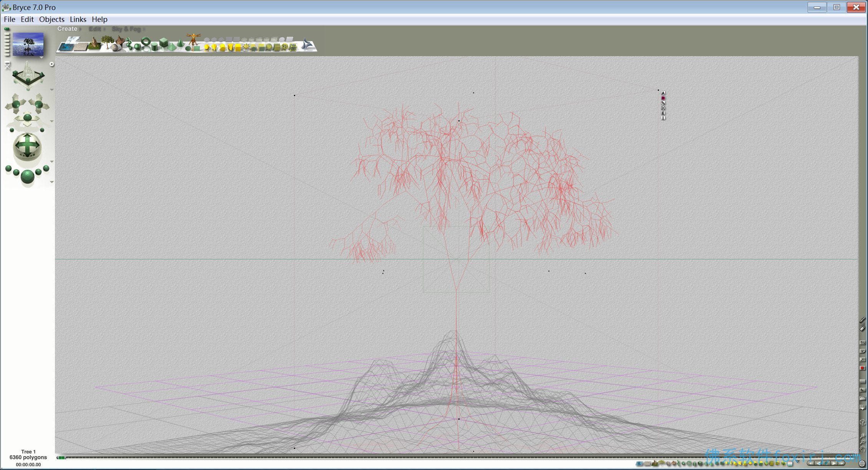The image size is (868, 470).
Task: Click the wireframe cube display icon
Action: pyautogui.click(x=862, y=422)
